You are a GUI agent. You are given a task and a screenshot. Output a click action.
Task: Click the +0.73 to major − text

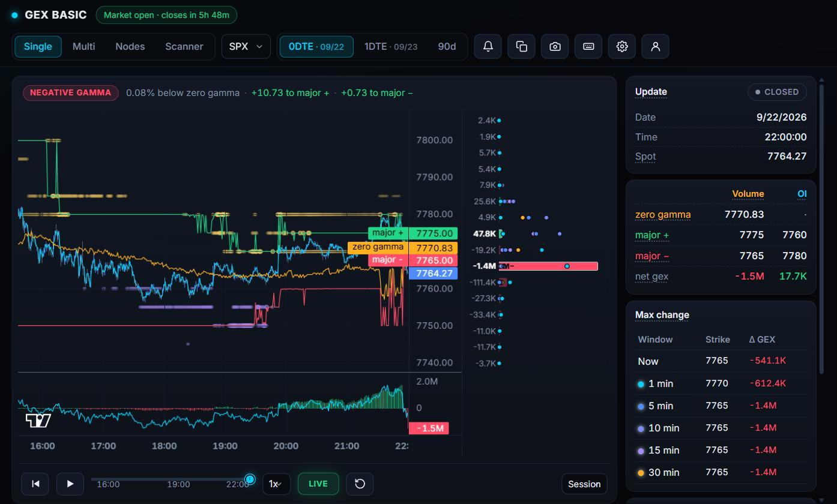click(376, 93)
